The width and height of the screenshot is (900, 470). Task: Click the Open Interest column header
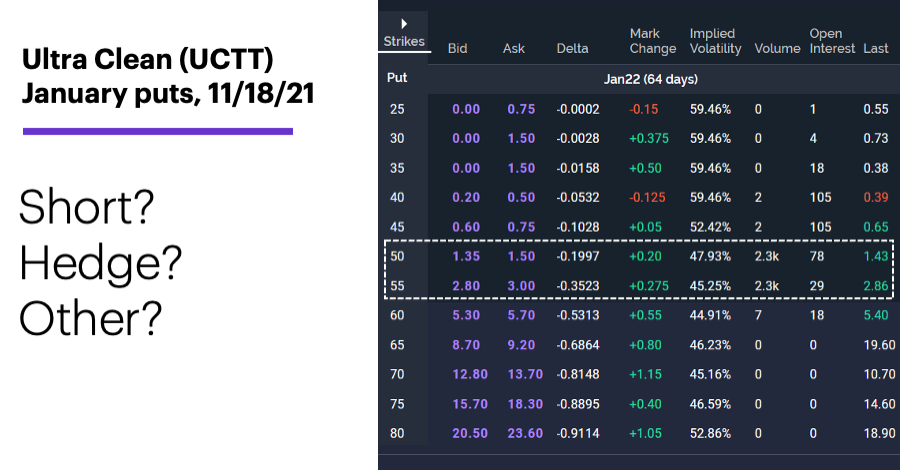point(832,41)
